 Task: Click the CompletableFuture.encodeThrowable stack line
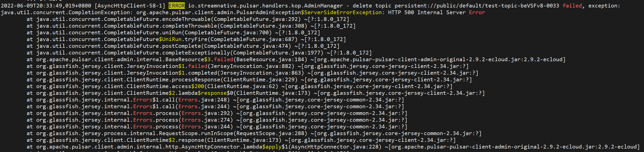[x=188, y=19]
